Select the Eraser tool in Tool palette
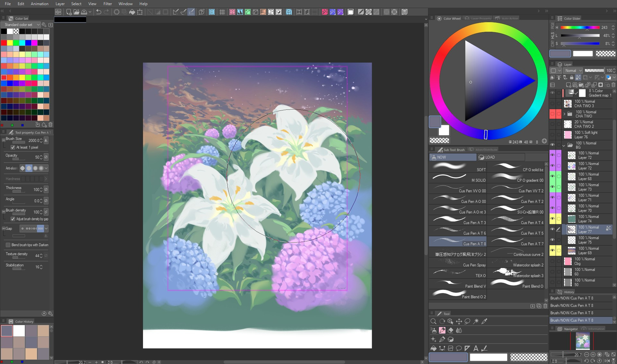617x364 pixels. [x=451, y=330]
